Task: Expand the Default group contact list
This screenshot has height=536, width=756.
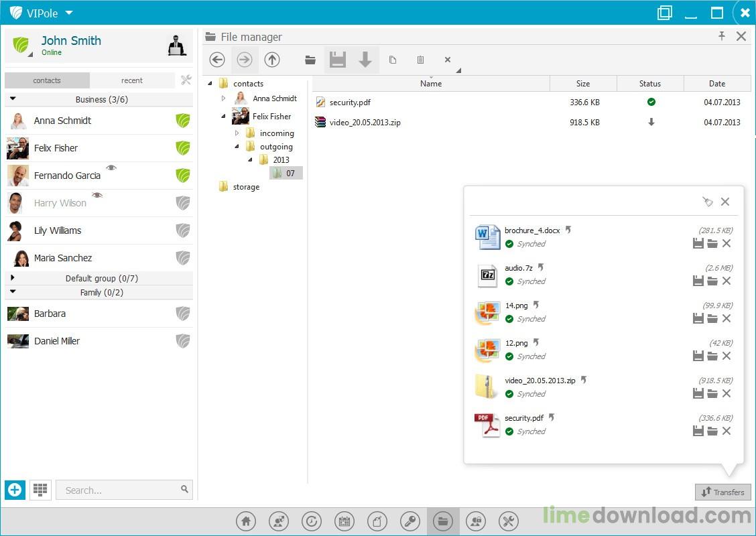Action: coord(13,277)
